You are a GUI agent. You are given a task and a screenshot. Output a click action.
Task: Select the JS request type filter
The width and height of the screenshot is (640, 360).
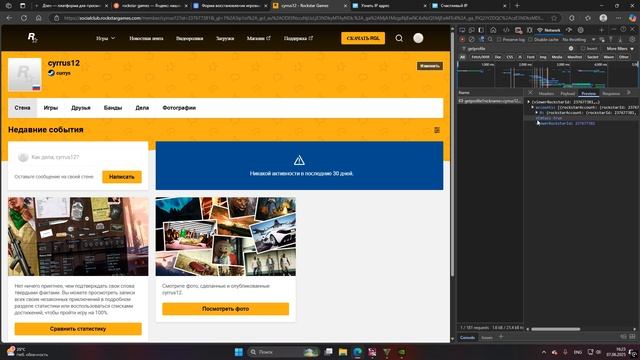pos(520,57)
